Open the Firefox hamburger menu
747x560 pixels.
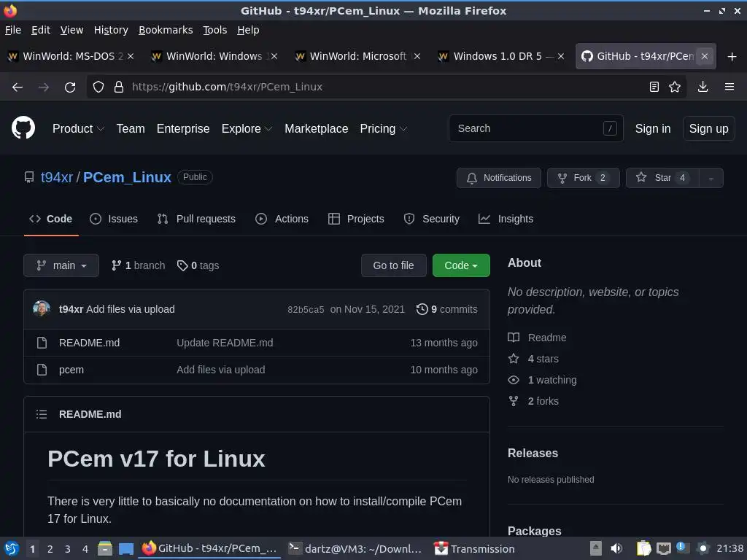(729, 87)
